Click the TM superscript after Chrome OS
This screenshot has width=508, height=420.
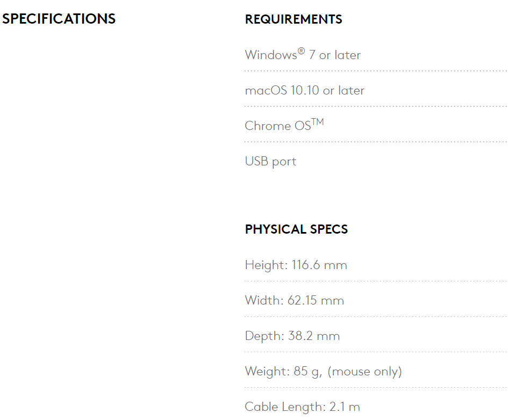pos(318,122)
